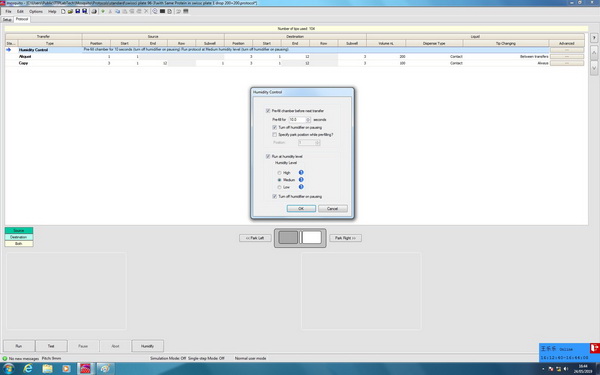Open Advanced options for Aliquot row
Viewport: 600px width, 375px height.
tap(567, 56)
